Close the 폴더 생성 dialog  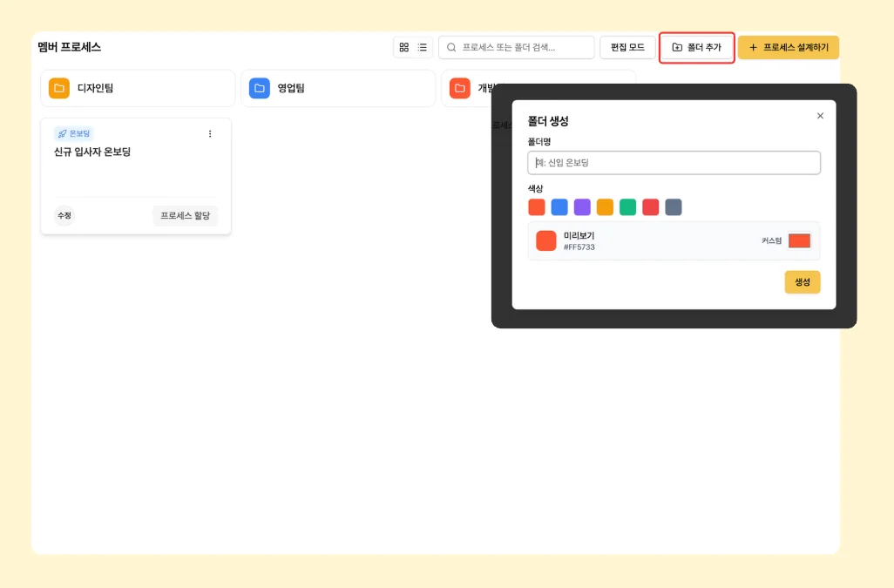[x=820, y=116]
